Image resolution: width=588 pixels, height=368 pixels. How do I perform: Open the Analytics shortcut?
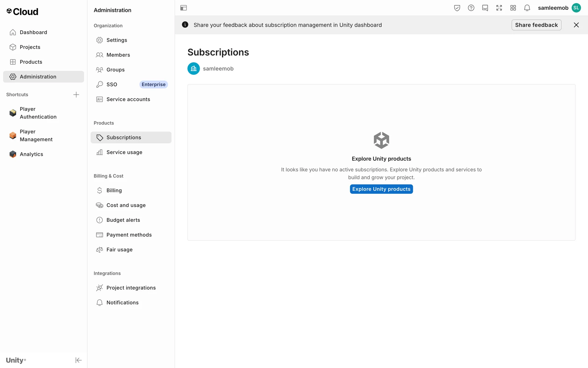tap(31, 154)
